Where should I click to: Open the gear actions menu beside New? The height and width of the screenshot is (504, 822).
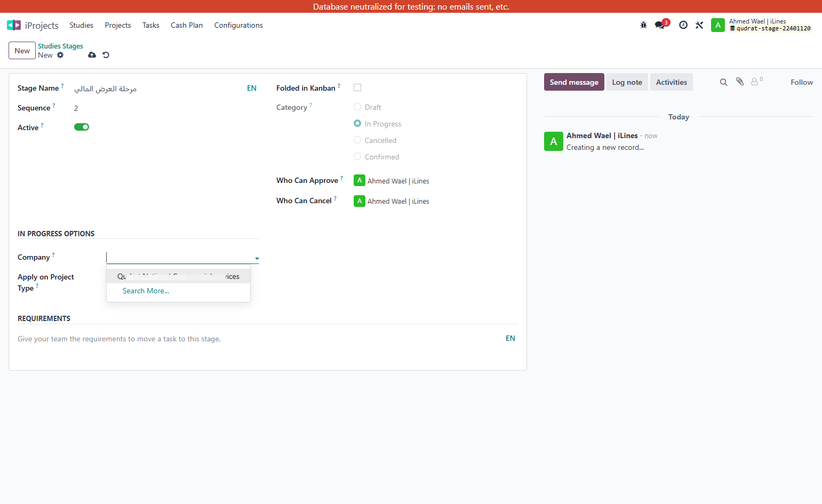60,55
